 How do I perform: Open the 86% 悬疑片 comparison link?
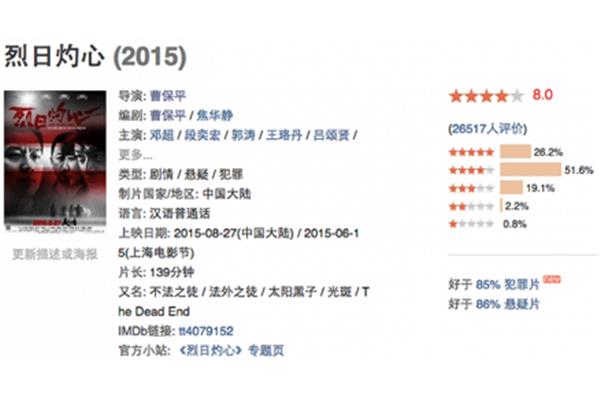(x=507, y=304)
